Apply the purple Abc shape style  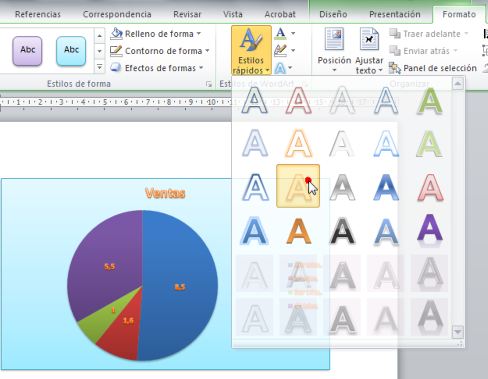pyautogui.click(x=27, y=51)
